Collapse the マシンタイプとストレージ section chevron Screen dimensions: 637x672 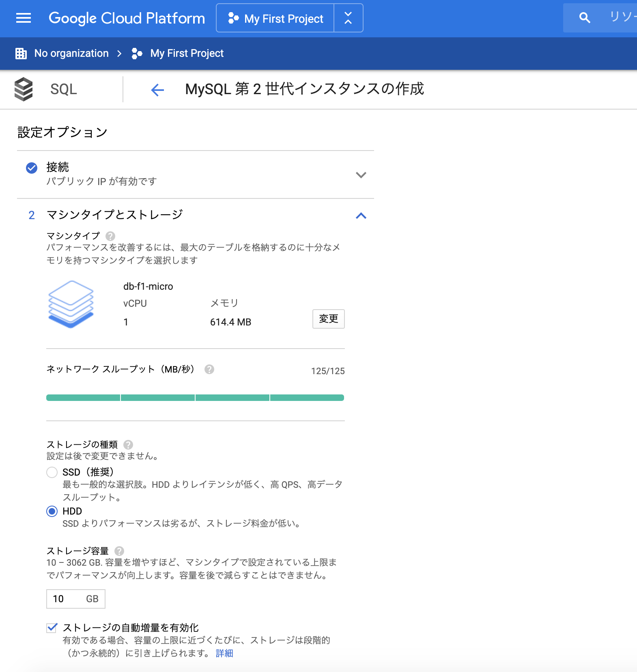361,216
